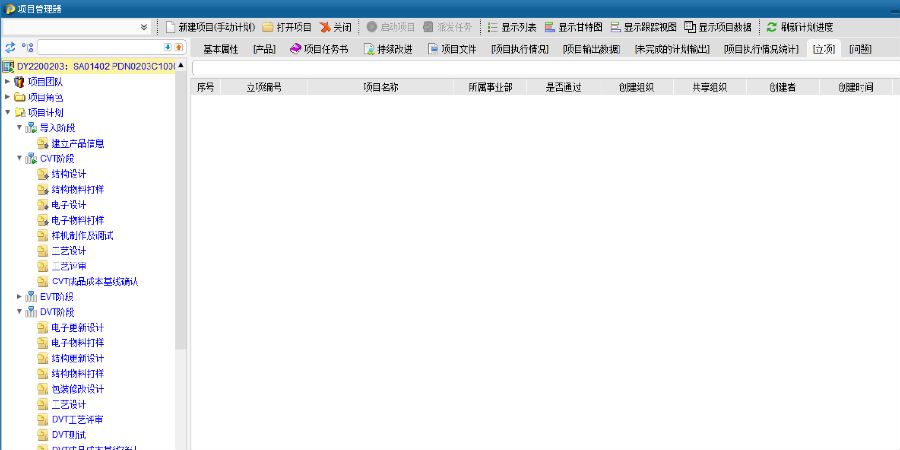
Task: Click in the tree search input field
Action: 100,48
